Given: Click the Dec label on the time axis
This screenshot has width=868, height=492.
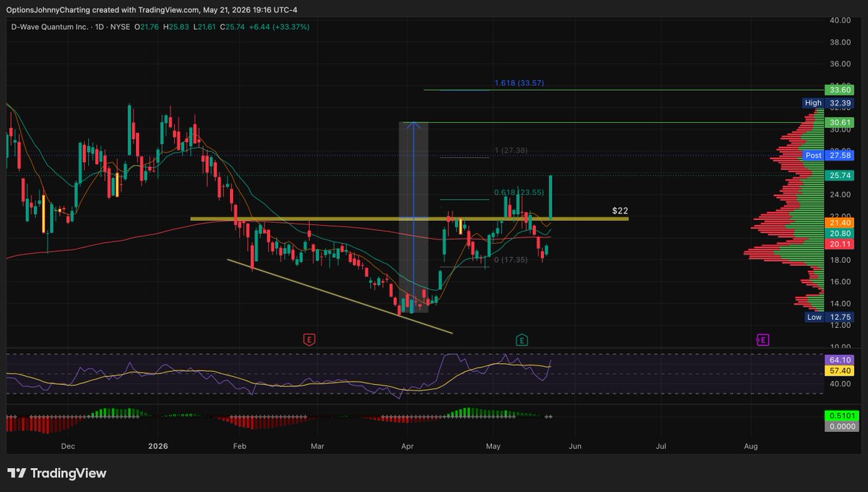Looking at the screenshot, I should point(68,447).
